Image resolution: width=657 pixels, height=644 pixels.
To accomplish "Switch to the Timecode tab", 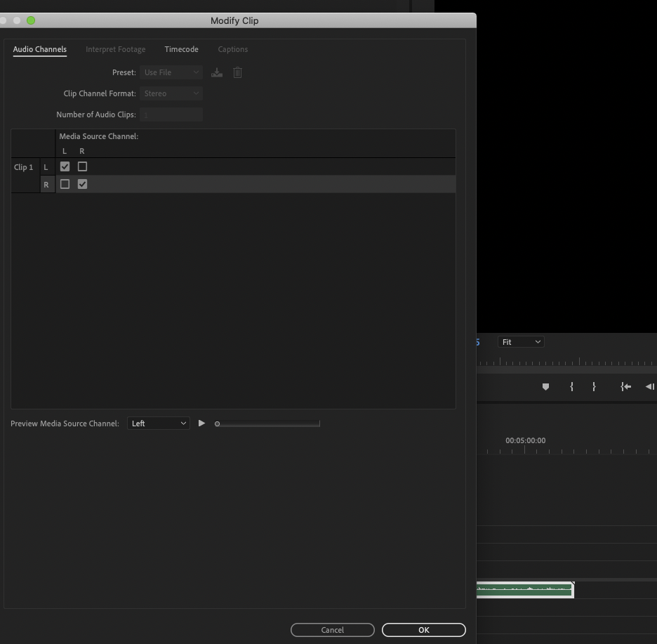I will click(x=181, y=49).
